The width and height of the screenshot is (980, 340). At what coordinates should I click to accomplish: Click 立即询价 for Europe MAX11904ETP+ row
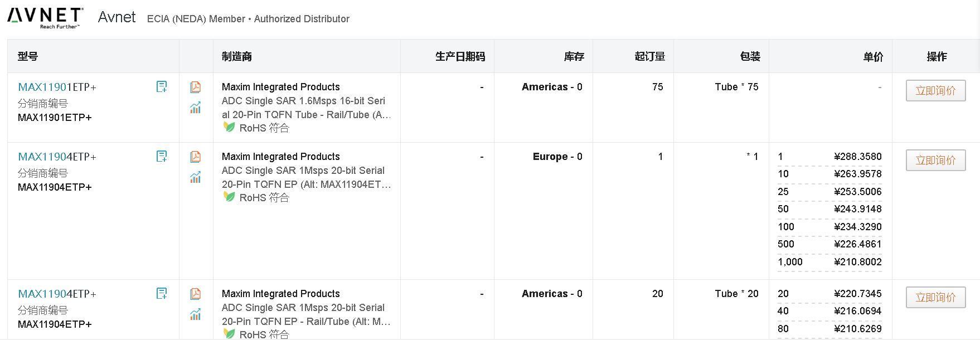(x=935, y=161)
